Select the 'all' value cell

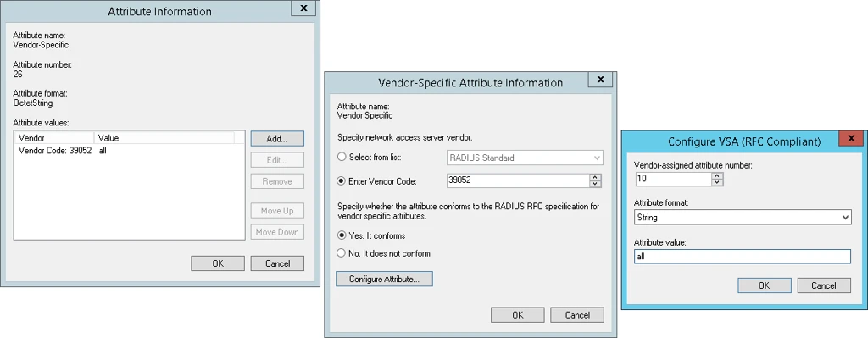click(103, 151)
